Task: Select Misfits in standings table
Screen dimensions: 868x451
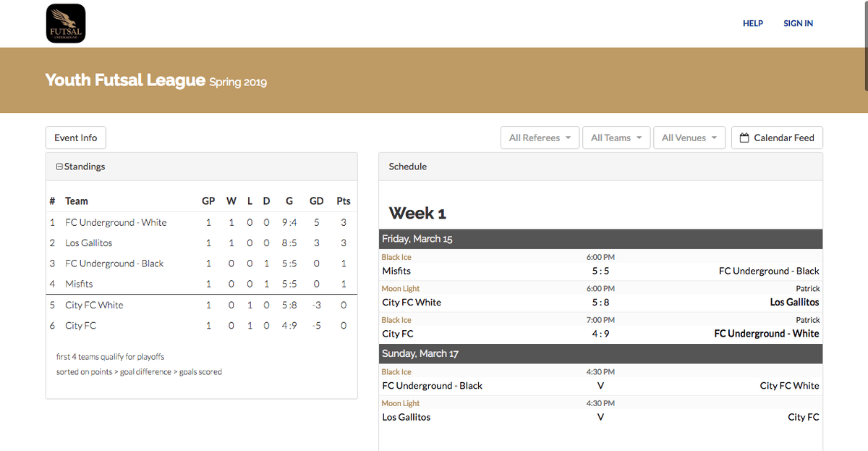Action: tap(79, 284)
